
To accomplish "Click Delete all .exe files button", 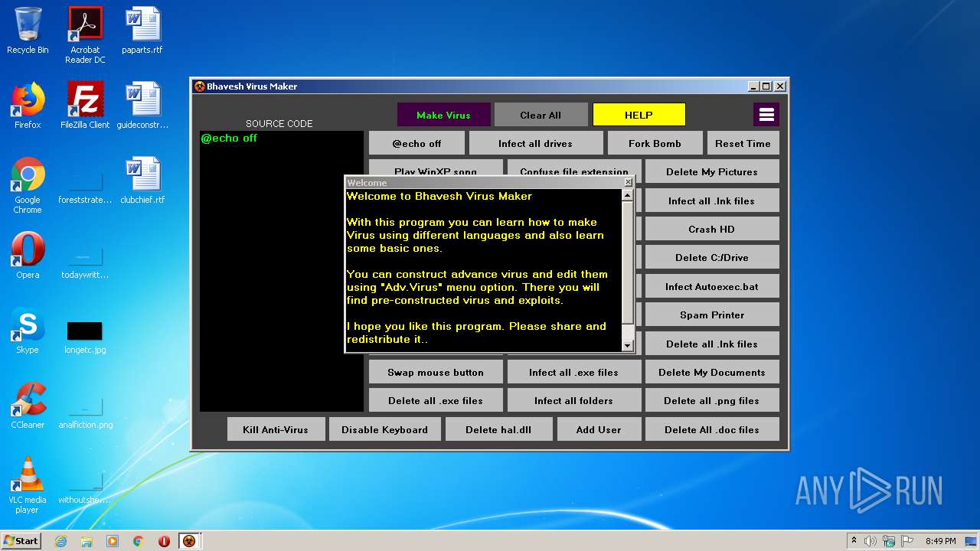I will (x=436, y=400).
